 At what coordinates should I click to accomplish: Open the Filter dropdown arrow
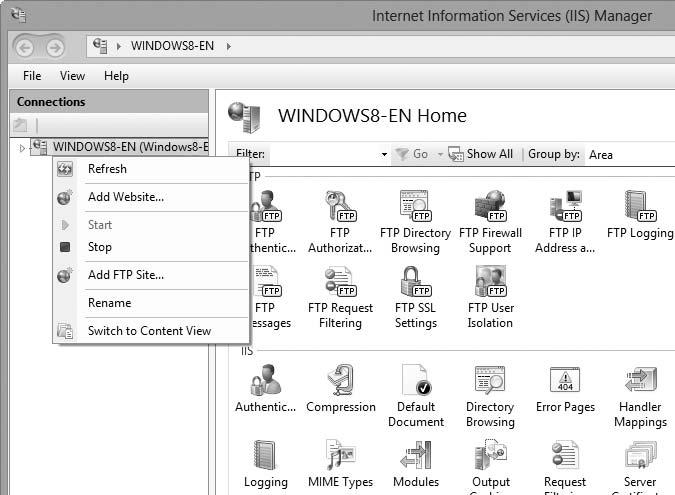[x=384, y=155]
